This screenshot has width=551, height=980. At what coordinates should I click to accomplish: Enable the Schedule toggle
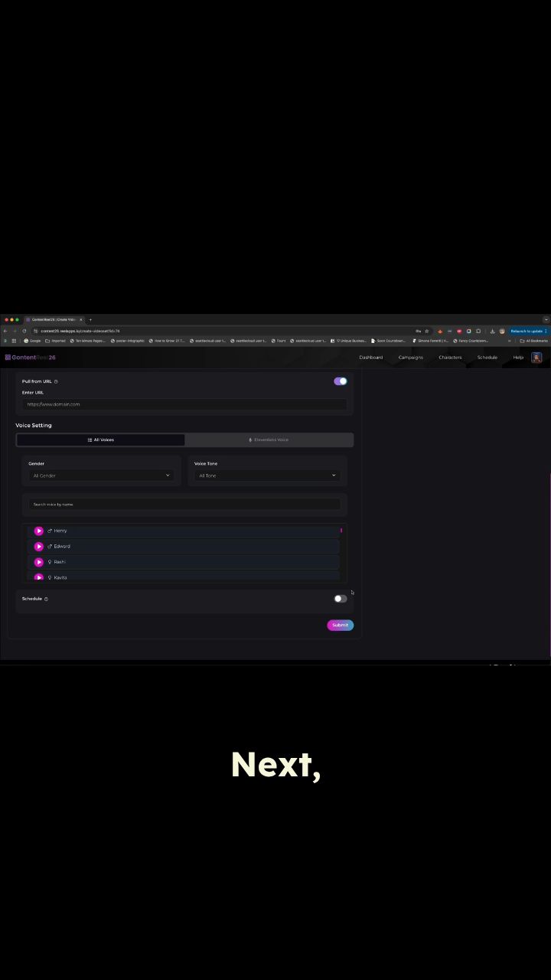tap(341, 599)
